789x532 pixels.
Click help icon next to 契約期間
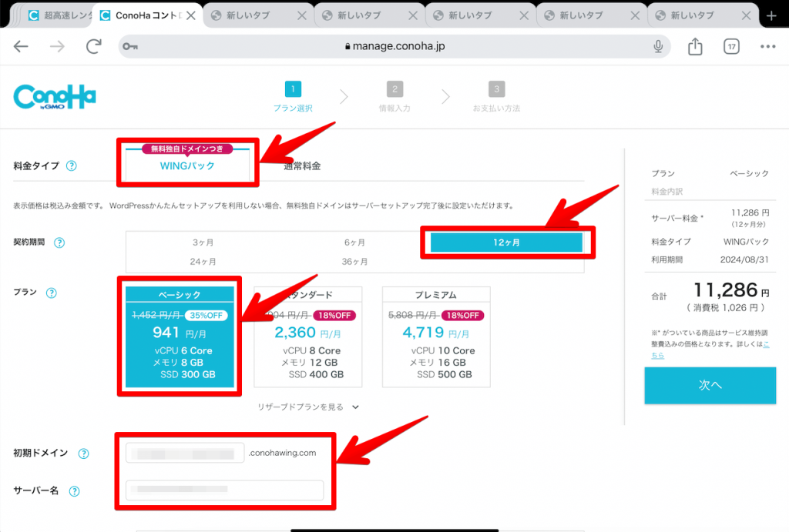pos(59,243)
